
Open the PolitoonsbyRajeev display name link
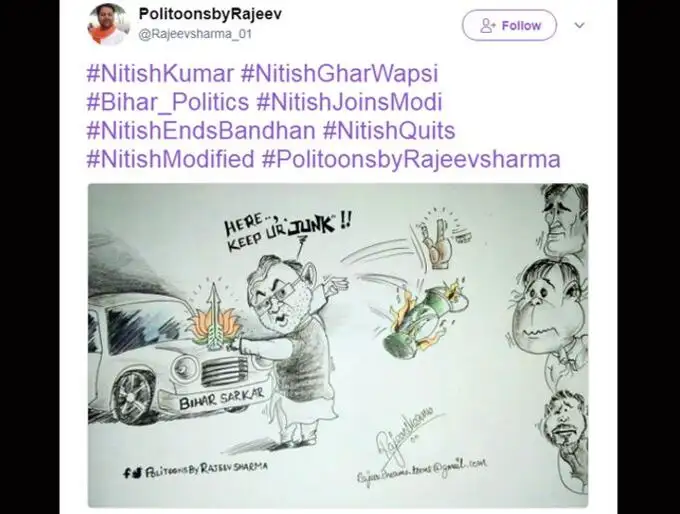coord(210,13)
